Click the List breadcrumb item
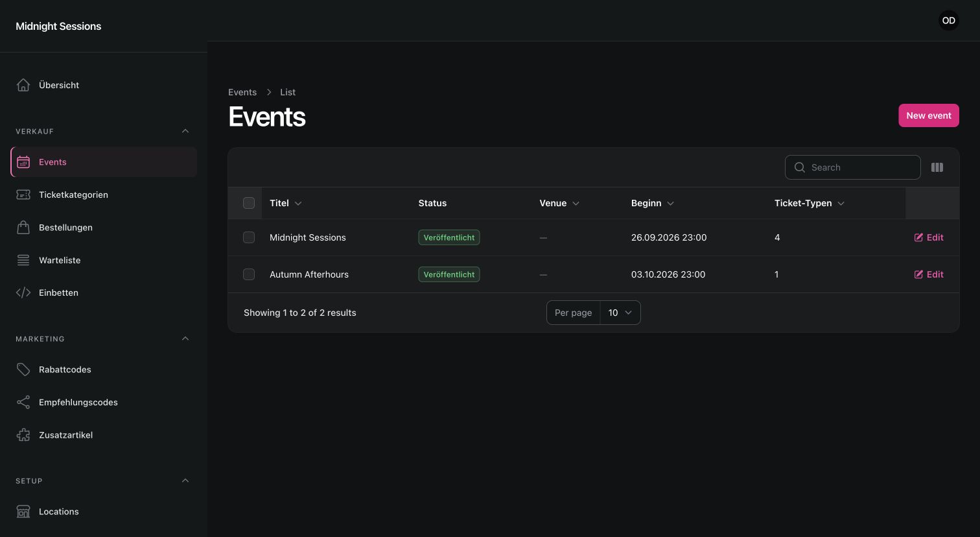980x537 pixels. coord(288,92)
